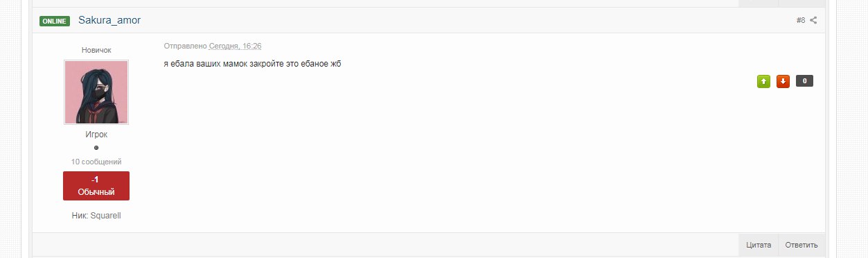Screen dimensions: 868x258
Task: Click the Игрок group label
Action: (x=96, y=135)
